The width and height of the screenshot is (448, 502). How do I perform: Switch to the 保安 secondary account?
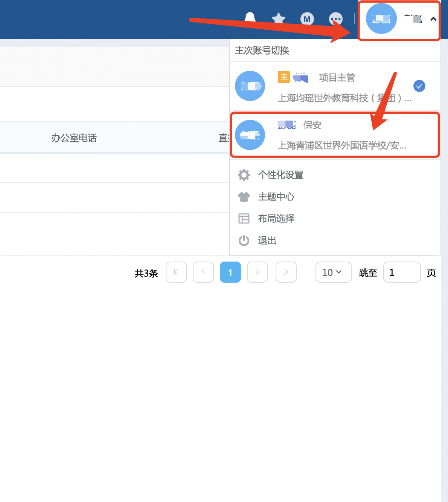335,135
